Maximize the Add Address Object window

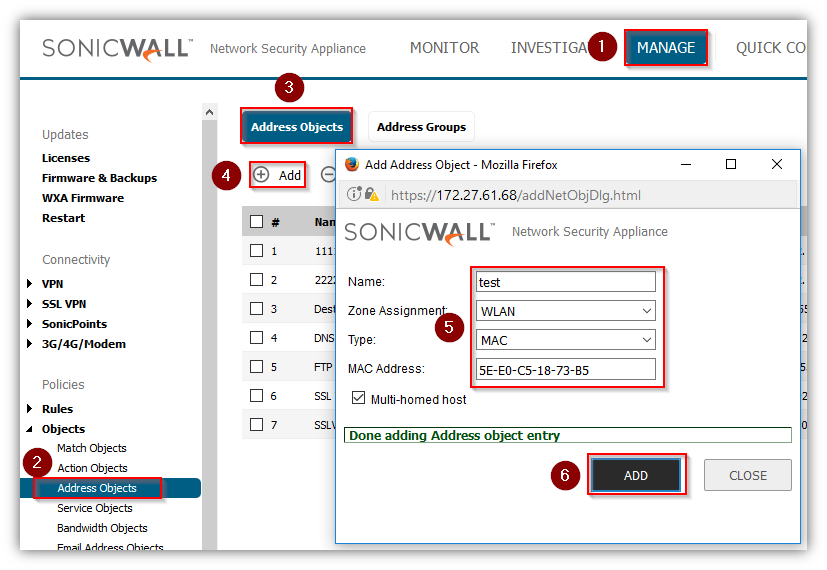tap(731, 164)
